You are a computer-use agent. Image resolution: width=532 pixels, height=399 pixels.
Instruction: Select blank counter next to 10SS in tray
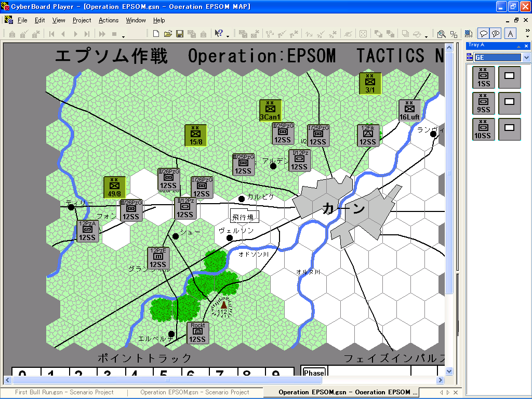coord(510,129)
